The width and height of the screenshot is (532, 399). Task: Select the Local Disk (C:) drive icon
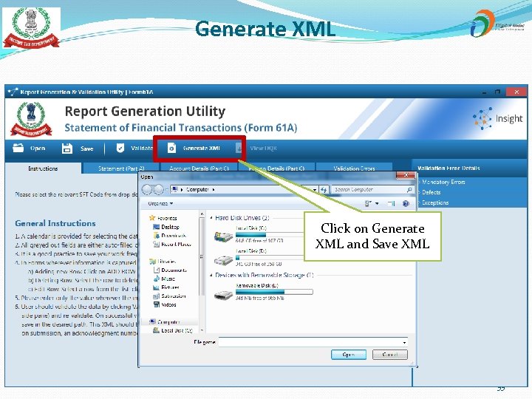click(x=223, y=236)
